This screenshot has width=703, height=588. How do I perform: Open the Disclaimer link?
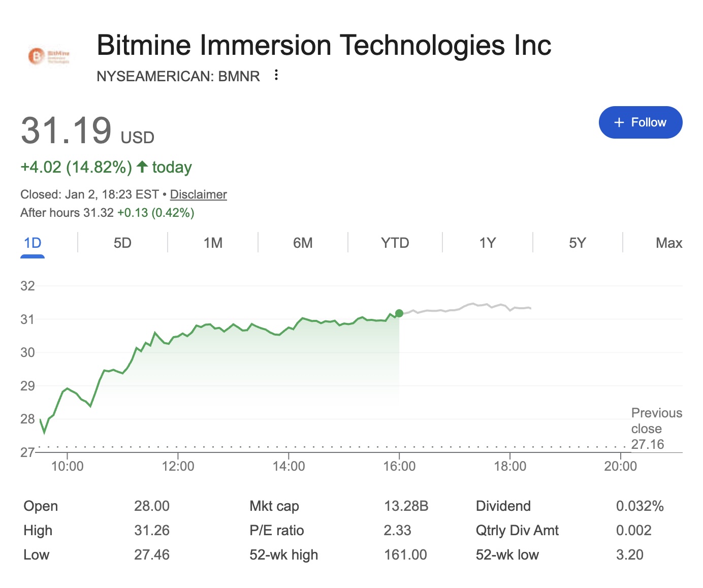click(x=198, y=194)
